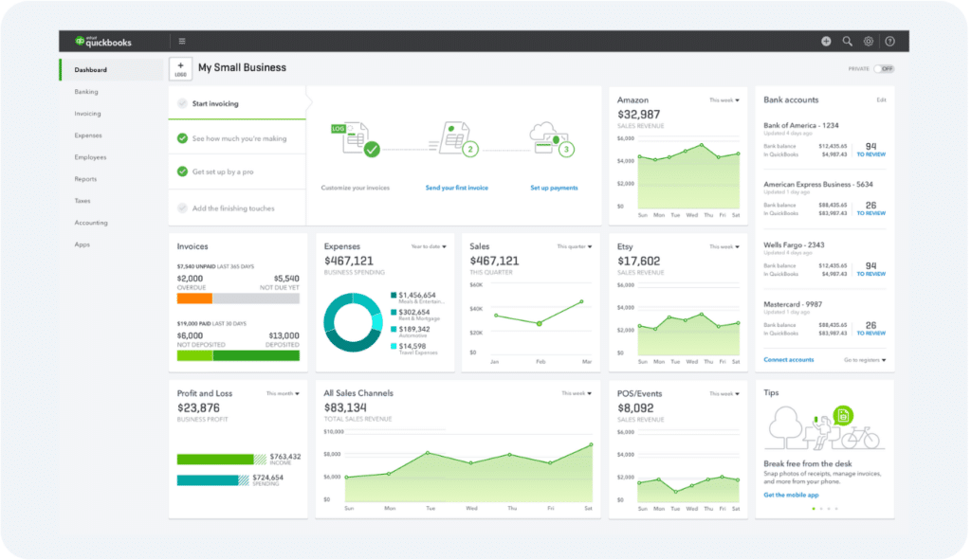Go to Employees in sidebar
This screenshot has height=560, width=971.
[90, 157]
